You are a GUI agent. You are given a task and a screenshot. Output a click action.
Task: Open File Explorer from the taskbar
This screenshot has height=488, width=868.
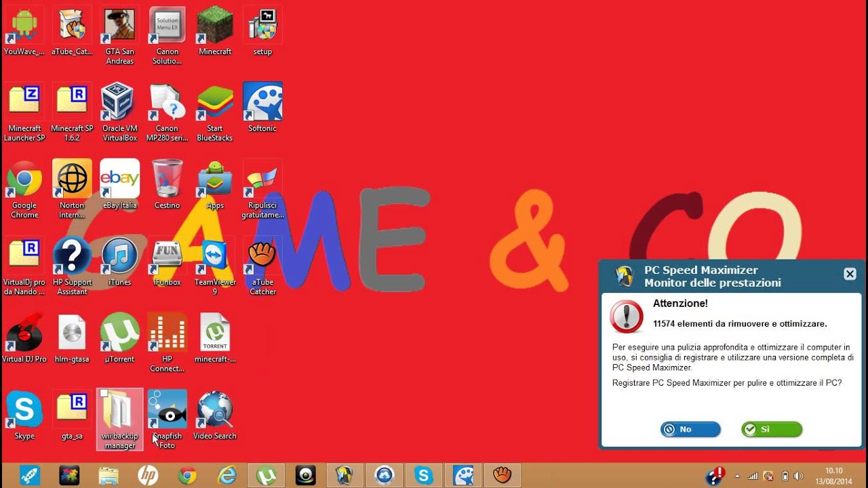point(108,476)
